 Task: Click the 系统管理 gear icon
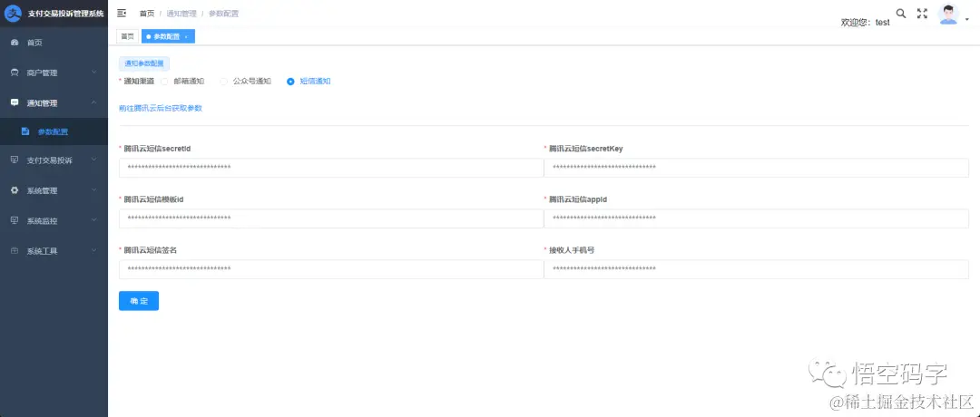pyautogui.click(x=15, y=190)
